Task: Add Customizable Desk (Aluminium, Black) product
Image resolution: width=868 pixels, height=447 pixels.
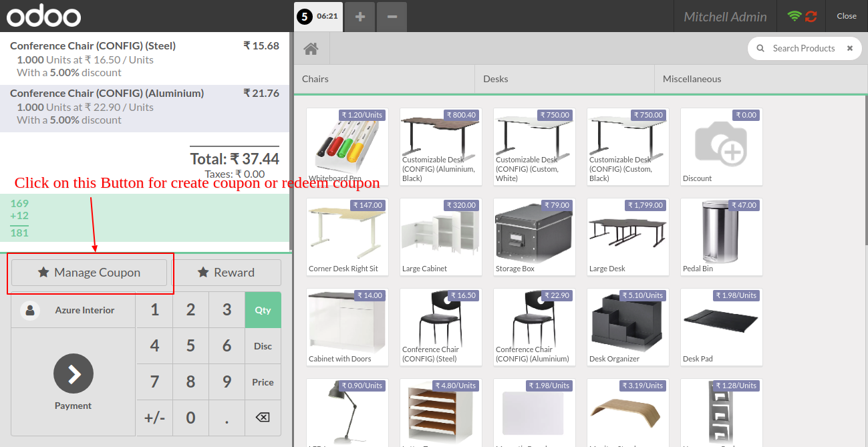Action: point(441,147)
